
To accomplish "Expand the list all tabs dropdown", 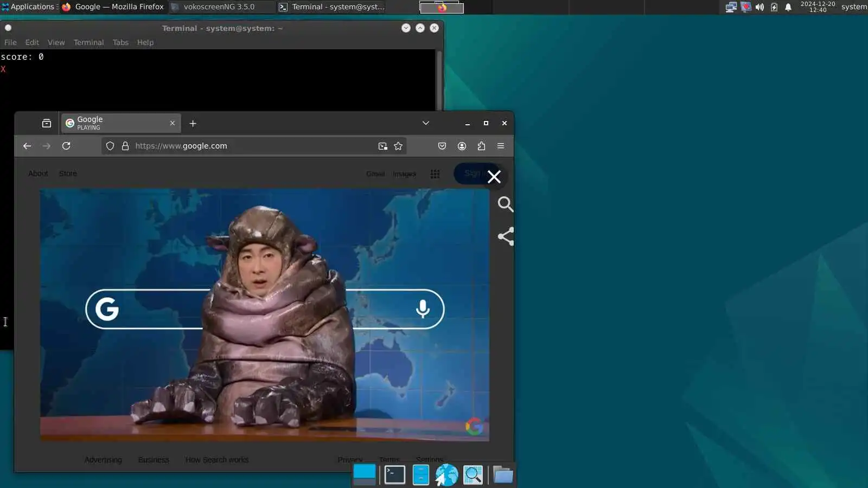I will point(426,123).
